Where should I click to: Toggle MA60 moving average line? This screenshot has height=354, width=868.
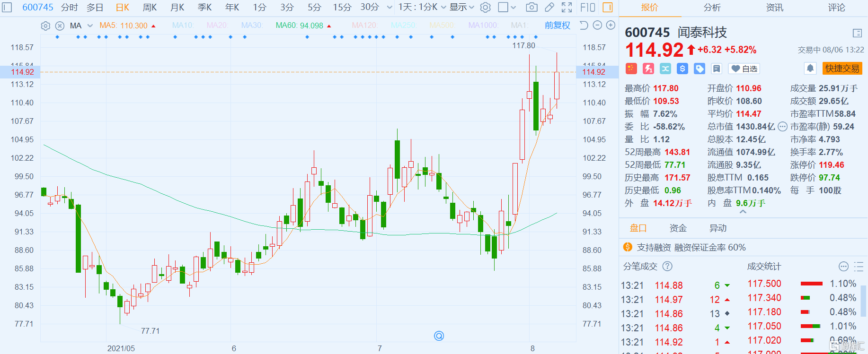point(303,26)
